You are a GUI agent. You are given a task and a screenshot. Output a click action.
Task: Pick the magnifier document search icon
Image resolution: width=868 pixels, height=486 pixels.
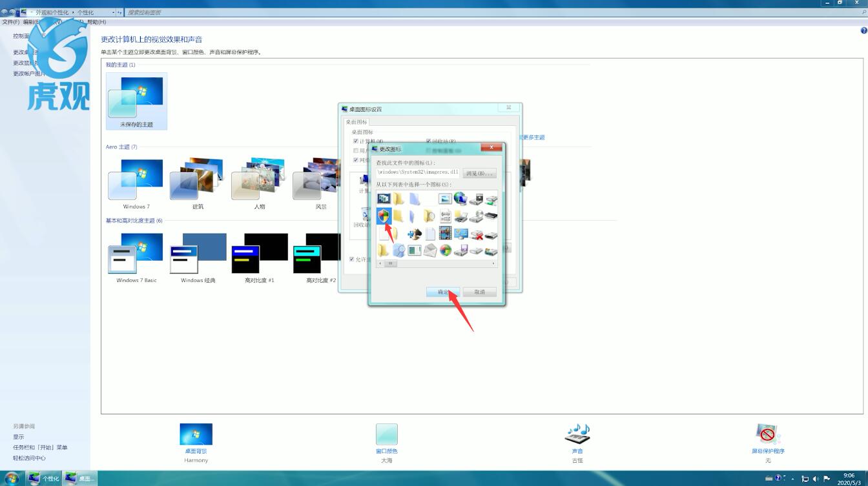(x=398, y=250)
